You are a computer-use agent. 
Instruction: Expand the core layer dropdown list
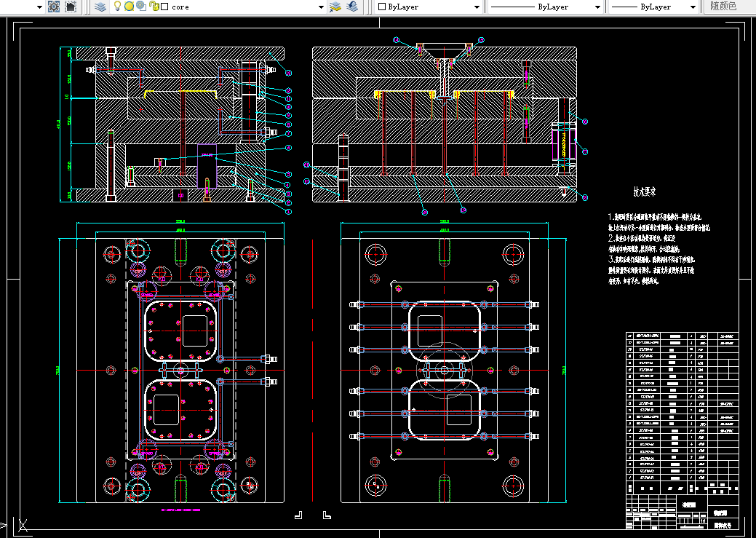point(321,7)
